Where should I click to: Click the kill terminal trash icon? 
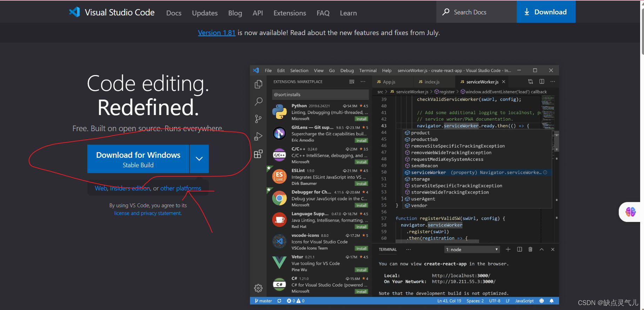click(x=530, y=249)
